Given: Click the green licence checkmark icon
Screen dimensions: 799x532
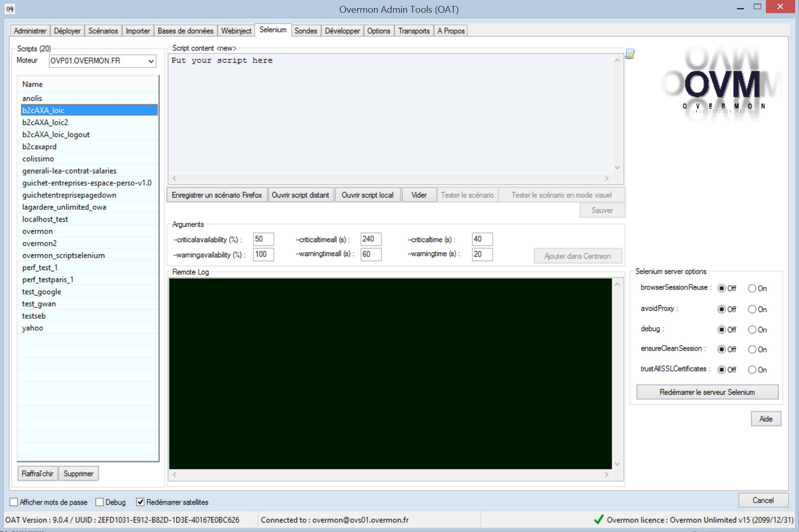Looking at the screenshot, I should (x=598, y=519).
